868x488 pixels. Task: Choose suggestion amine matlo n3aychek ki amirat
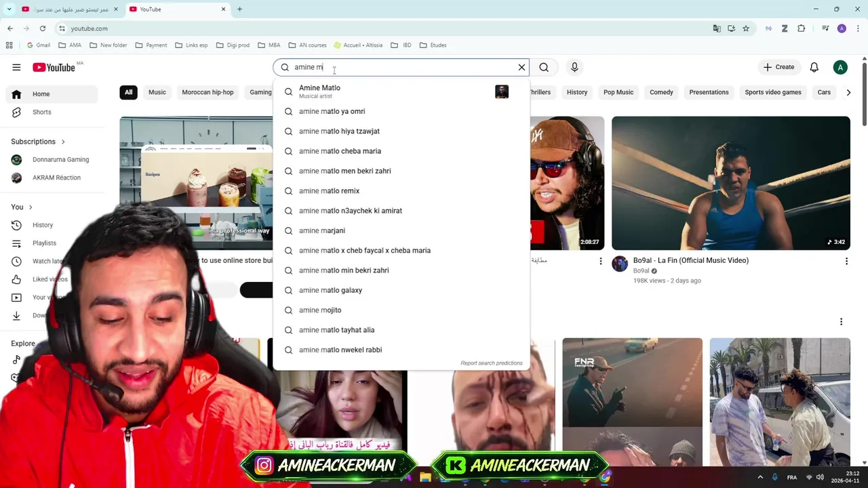(x=401, y=211)
